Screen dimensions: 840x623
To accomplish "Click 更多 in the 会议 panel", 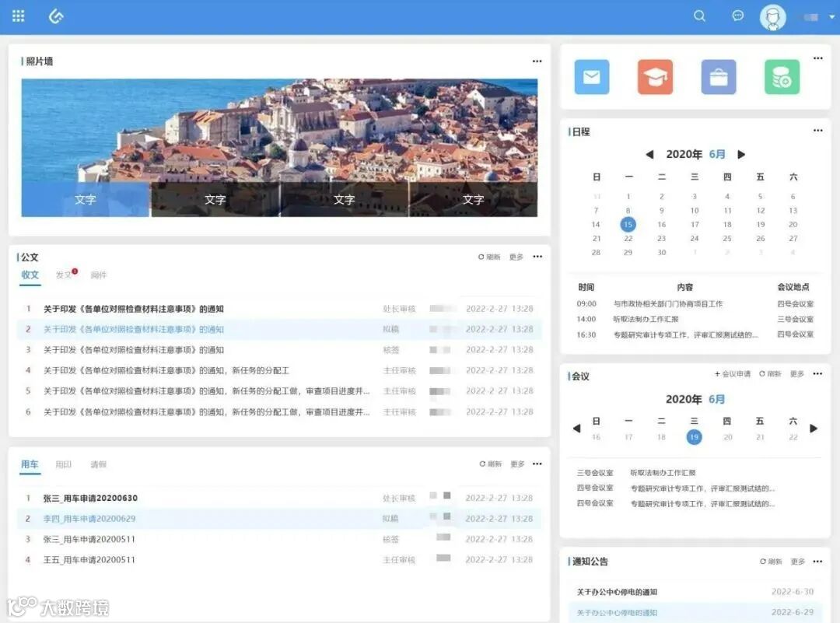I will [797, 374].
